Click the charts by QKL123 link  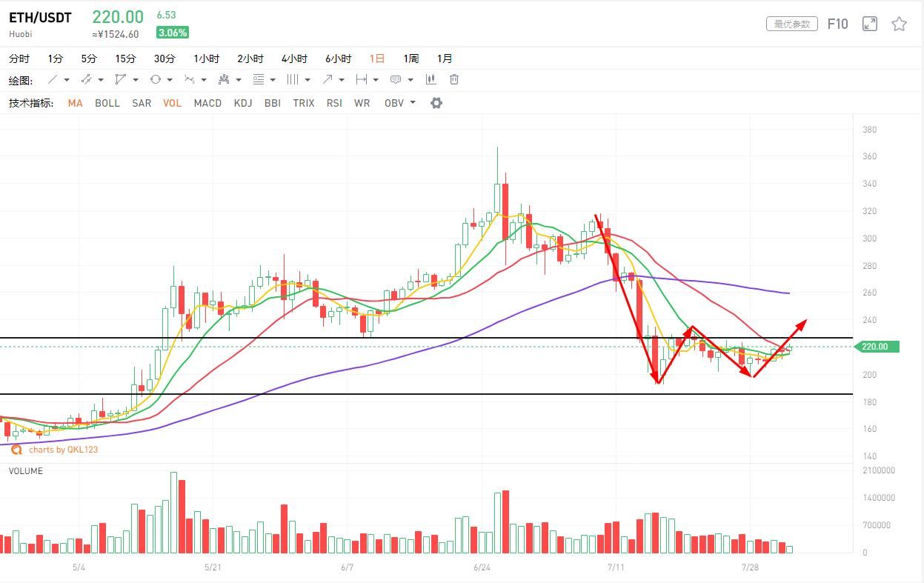click(x=63, y=450)
